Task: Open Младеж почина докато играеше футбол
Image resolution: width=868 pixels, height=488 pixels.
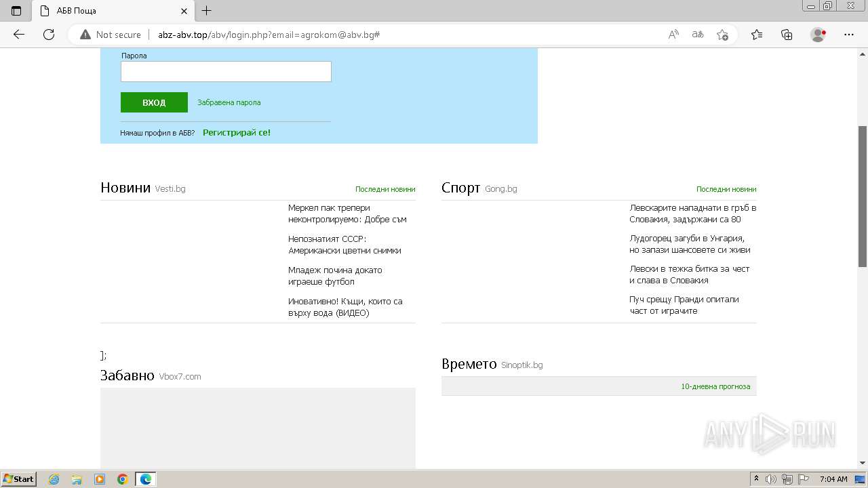Action: point(335,276)
